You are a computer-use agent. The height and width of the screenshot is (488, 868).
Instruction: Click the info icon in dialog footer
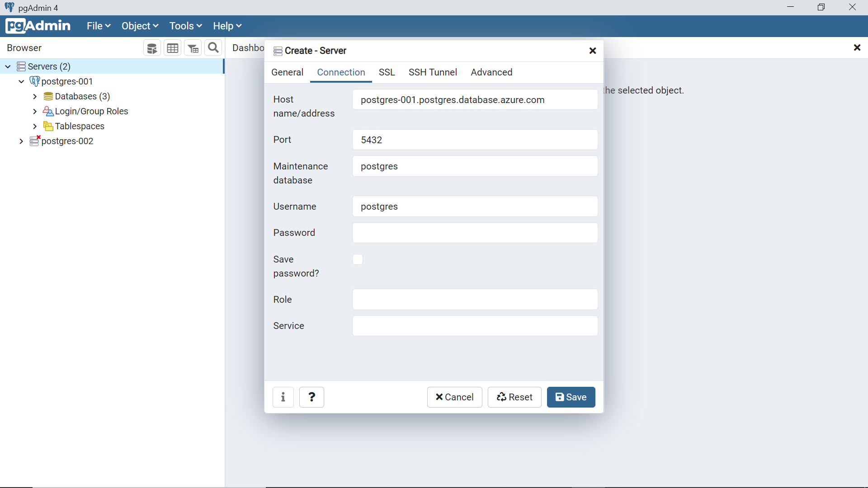[283, 397]
